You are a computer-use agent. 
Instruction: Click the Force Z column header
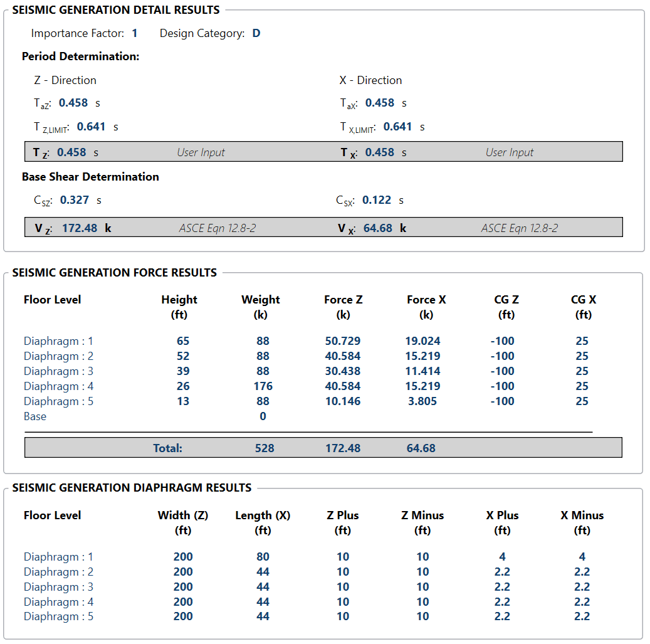pyautogui.click(x=343, y=300)
